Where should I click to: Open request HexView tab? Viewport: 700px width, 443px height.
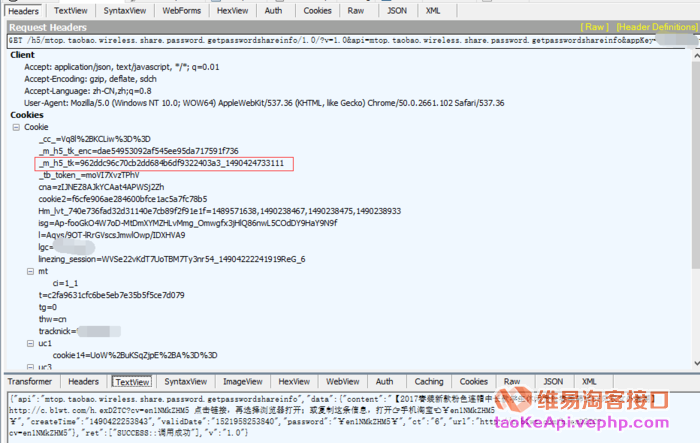click(232, 11)
